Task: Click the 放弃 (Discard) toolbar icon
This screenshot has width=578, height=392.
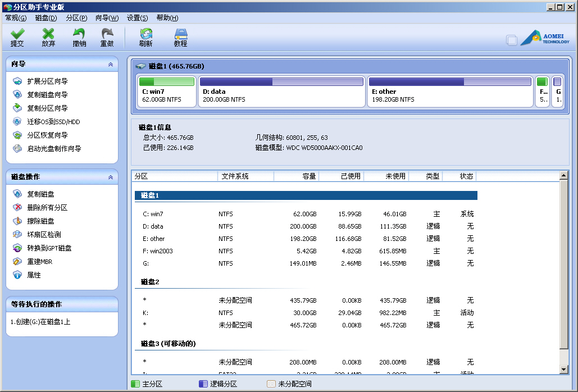Action: (48, 37)
